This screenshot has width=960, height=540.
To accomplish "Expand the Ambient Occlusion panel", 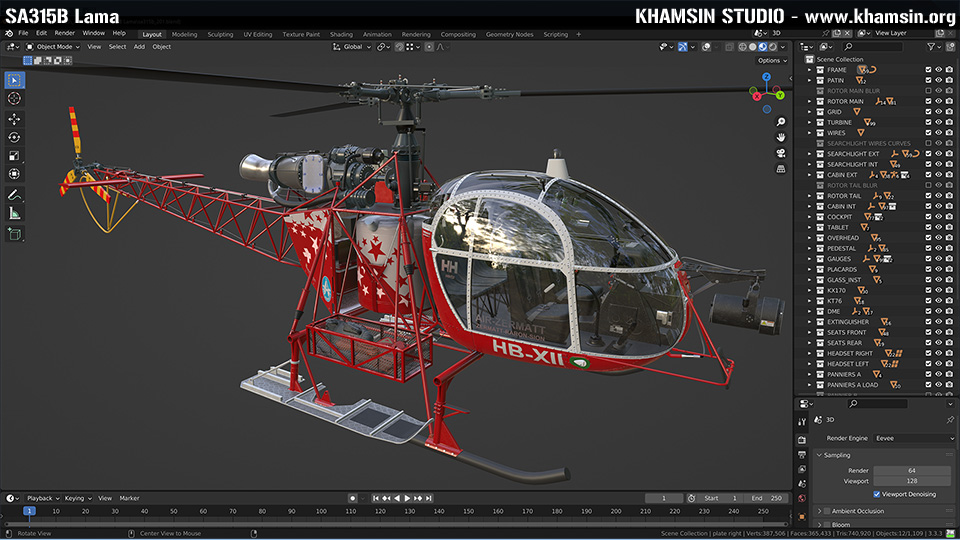I will (820, 511).
